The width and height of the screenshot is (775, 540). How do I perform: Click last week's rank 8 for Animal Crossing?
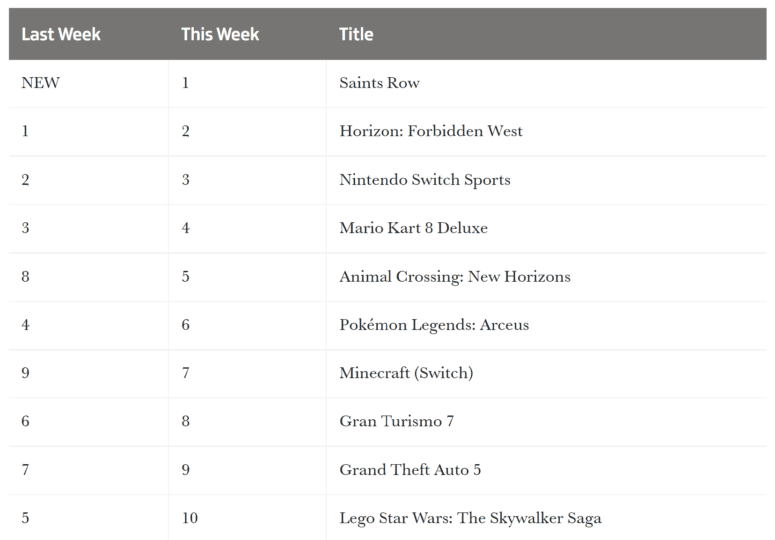[x=25, y=276]
